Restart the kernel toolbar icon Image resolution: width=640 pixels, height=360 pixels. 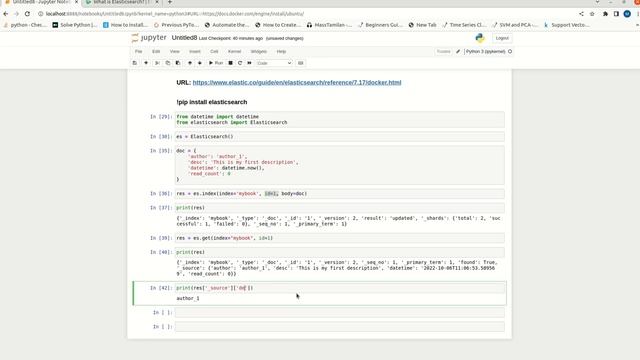click(240, 63)
